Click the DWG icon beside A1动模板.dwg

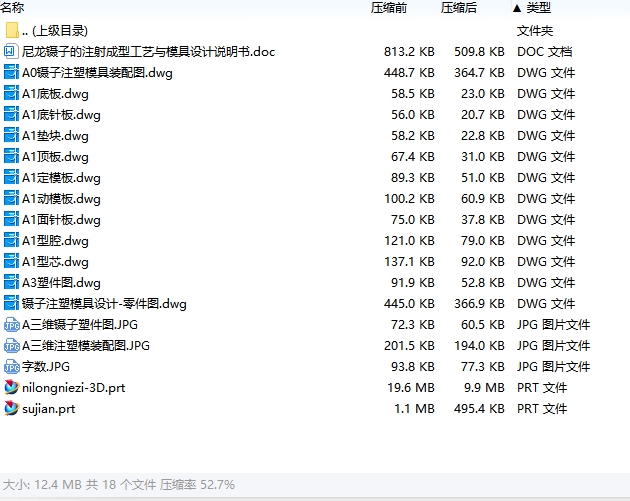point(11,198)
